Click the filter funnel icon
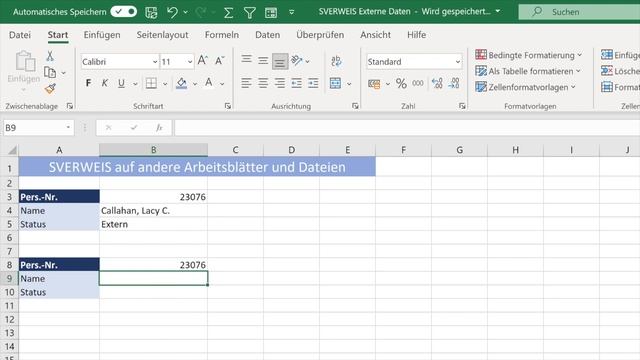This screenshot has width=640, height=360. click(249, 13)
